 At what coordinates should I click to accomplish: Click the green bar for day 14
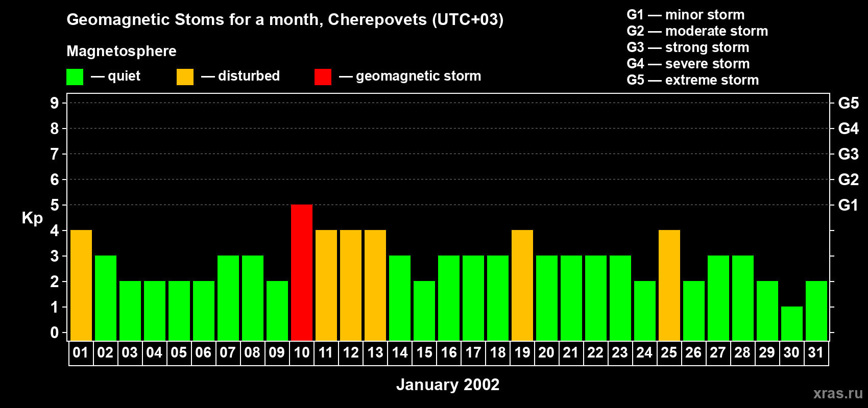(400, 298)
